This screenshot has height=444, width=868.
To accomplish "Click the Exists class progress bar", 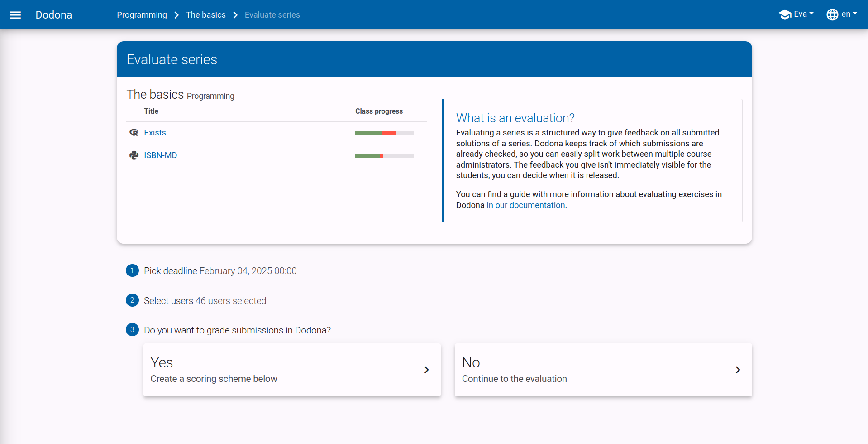I will pos(385,133).
